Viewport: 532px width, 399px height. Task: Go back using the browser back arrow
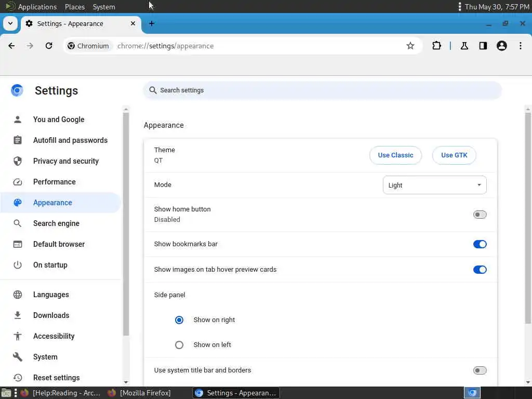coord(11,46)
